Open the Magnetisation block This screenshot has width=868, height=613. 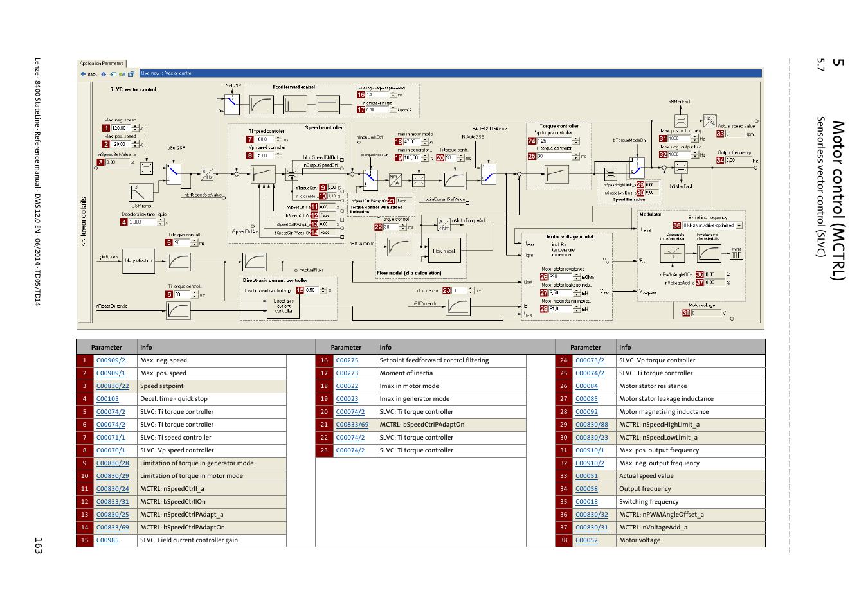pos(138,261)
